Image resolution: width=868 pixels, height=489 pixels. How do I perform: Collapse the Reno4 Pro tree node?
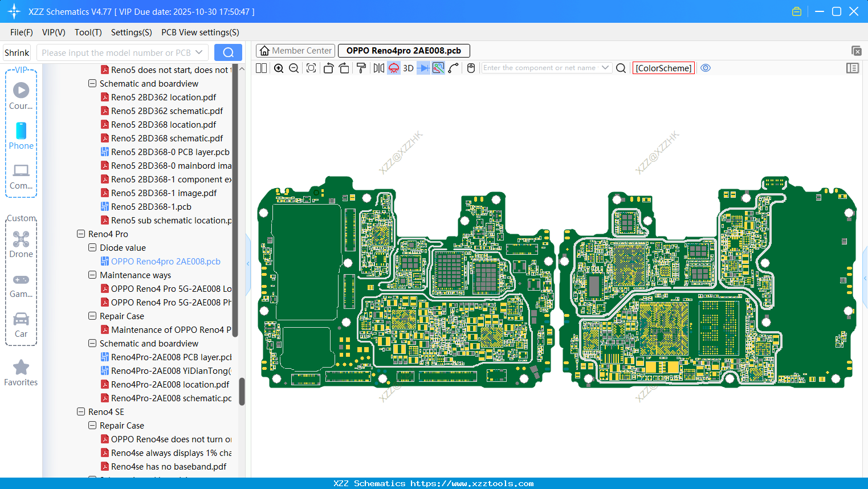(81, 234)
